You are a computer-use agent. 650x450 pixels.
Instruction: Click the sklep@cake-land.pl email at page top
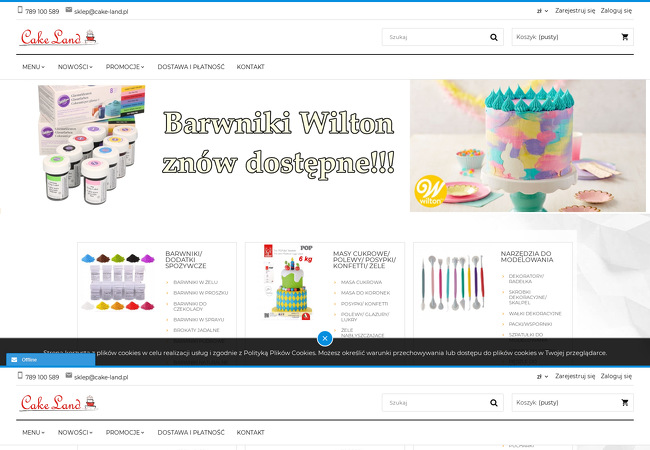pos(101,12)
